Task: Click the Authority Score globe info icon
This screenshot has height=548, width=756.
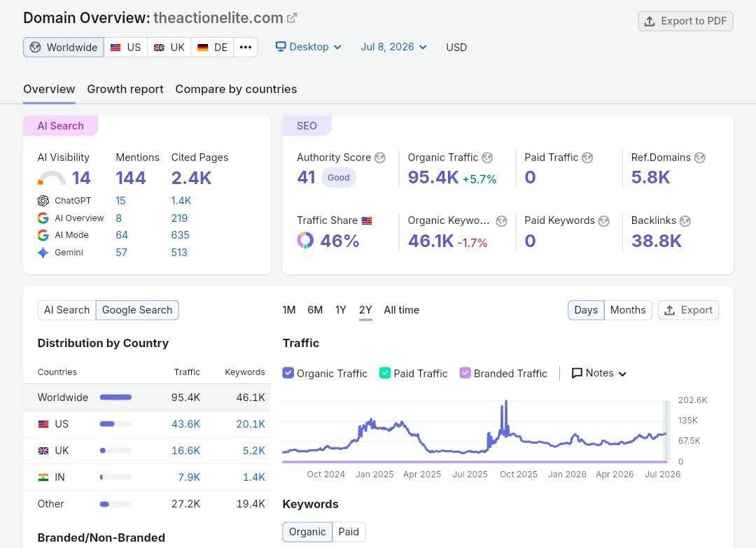Action: [380, 157]
